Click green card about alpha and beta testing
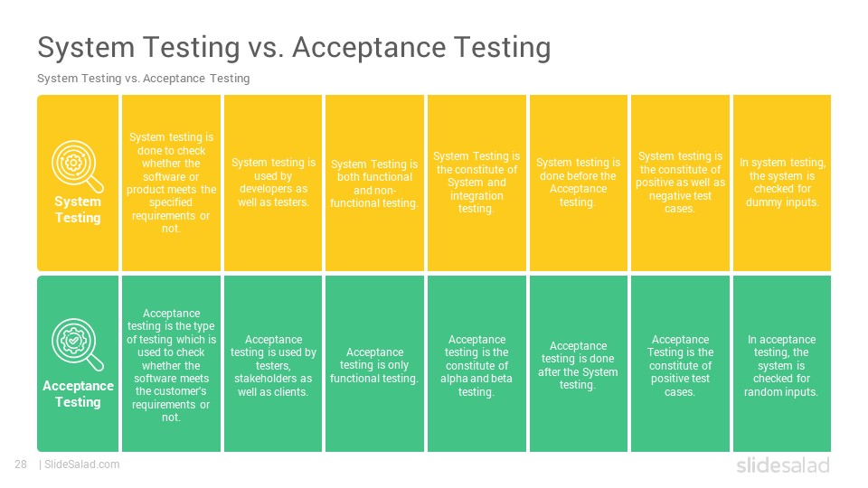The width and height of the screenshot is (868, 488). tap(476, 363)
